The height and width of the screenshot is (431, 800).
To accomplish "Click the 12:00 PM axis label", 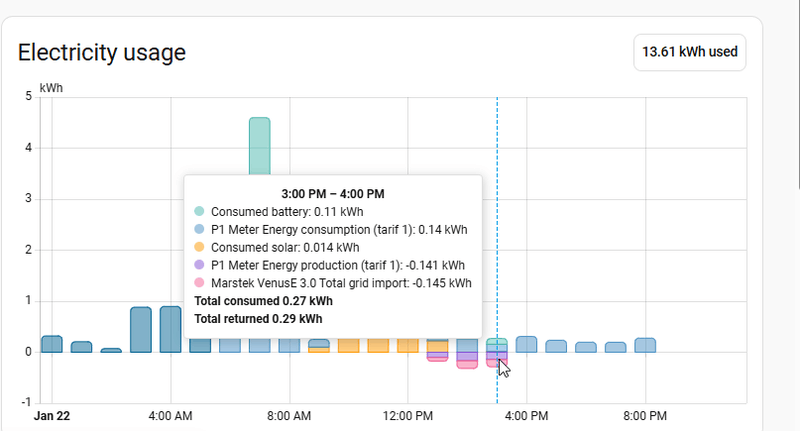I will (x=408, y=414).
